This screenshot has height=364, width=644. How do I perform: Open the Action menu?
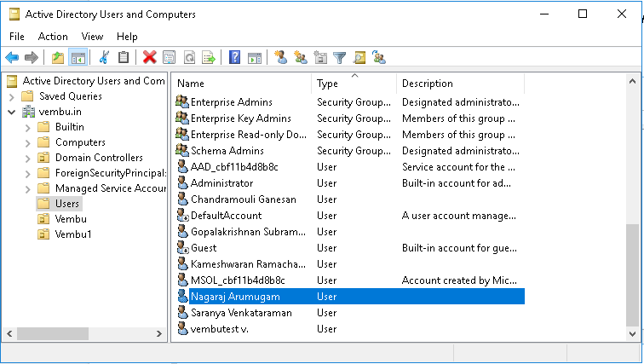(x=53, y=37)
